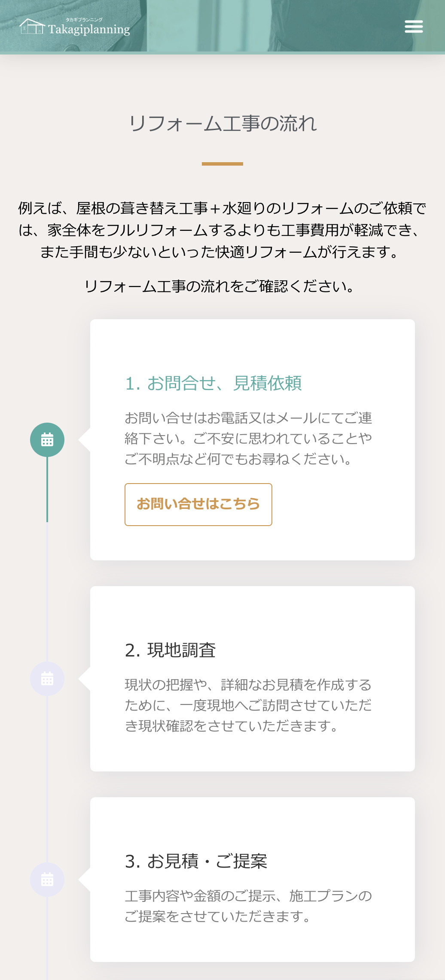The image size is (445, 980).
Task: Click the page title リフォーム工事の流れ
Action: pyautogui.click(x=222, y=124)
